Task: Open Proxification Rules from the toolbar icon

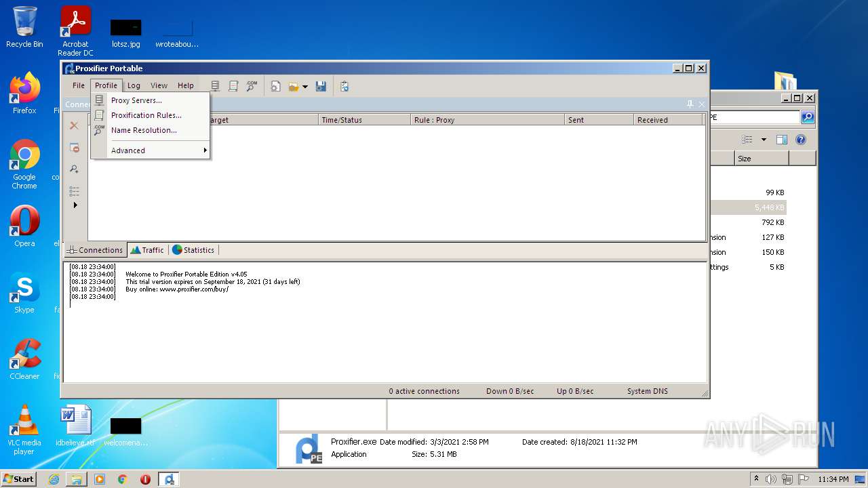Action: pyautogui.click(x=233, y=86)
